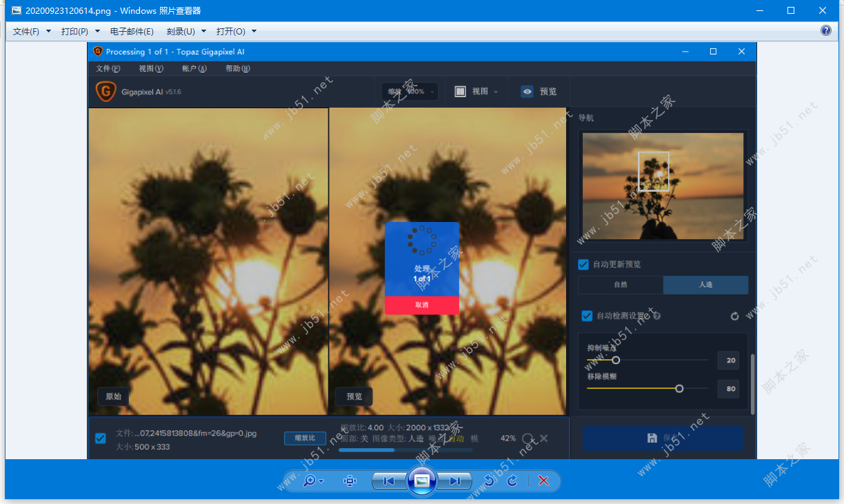Click the settings panel vertical scrollbar

click(752, 385)
